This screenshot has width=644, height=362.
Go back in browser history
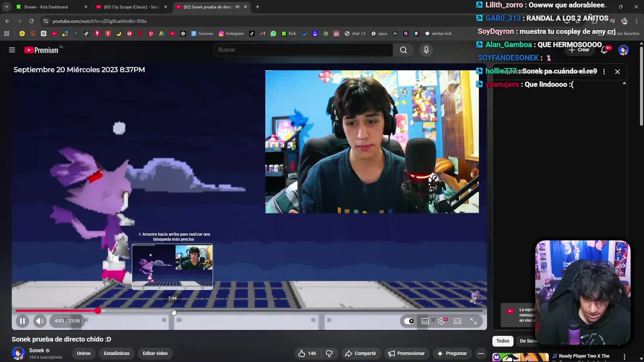pos(7,21)
